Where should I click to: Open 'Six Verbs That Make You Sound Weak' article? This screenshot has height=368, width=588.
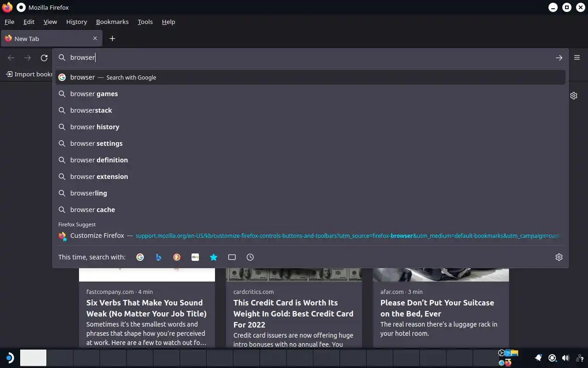[147, 308]
